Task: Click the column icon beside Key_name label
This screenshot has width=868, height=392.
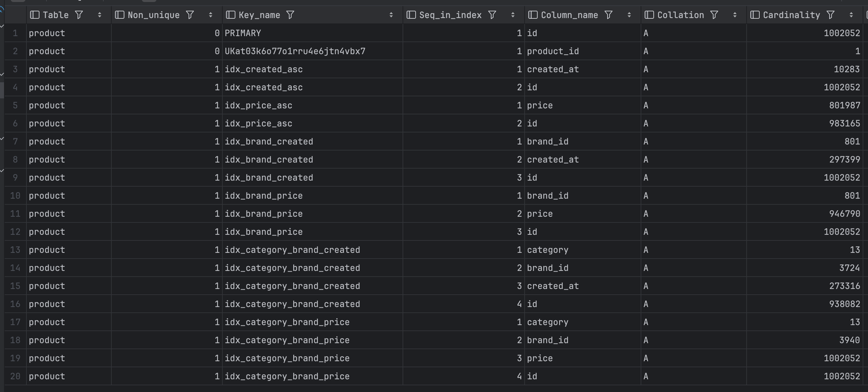Action: click(230, 15)
